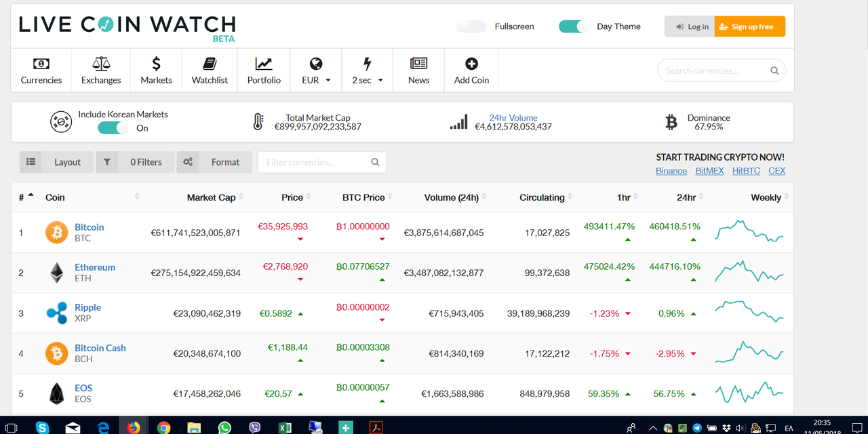Open the BitMEX exchange link

[709, 171]
